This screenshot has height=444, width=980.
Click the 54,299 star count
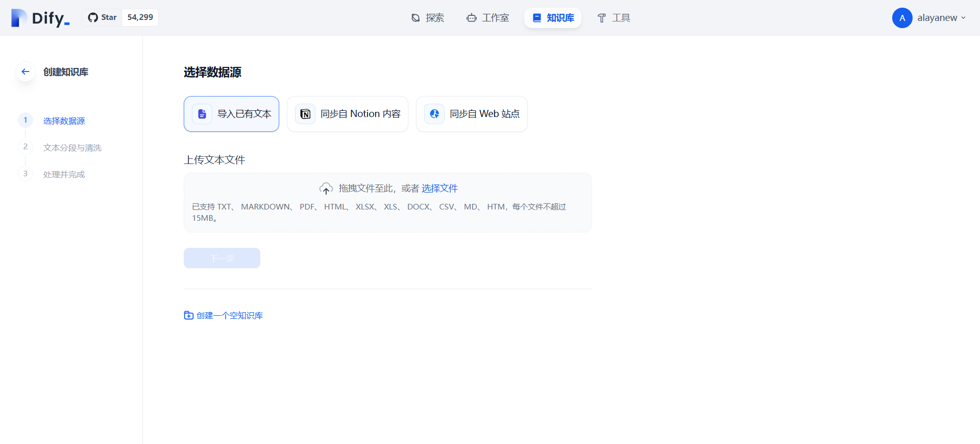(140, 17)
